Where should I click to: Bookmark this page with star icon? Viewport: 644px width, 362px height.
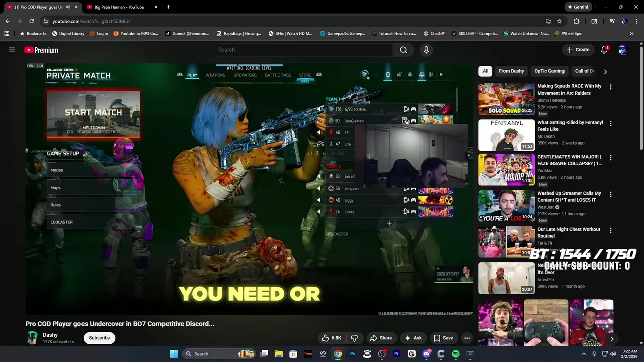pos(559,21)
